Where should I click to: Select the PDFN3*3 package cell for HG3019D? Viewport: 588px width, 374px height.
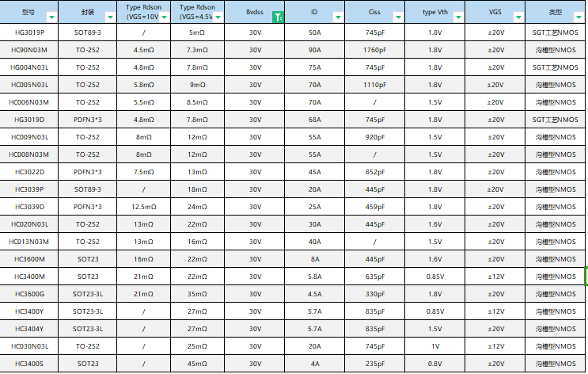[88, 120]
